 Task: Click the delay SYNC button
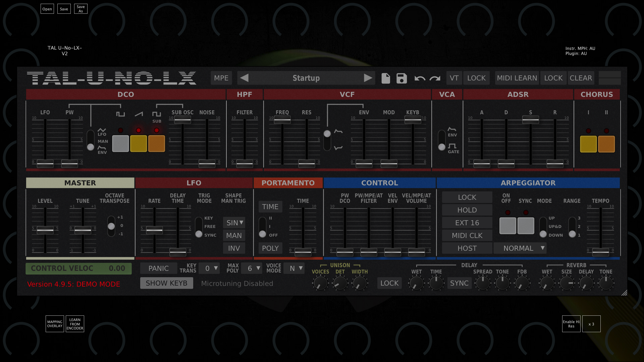click(x=459, y=283)
